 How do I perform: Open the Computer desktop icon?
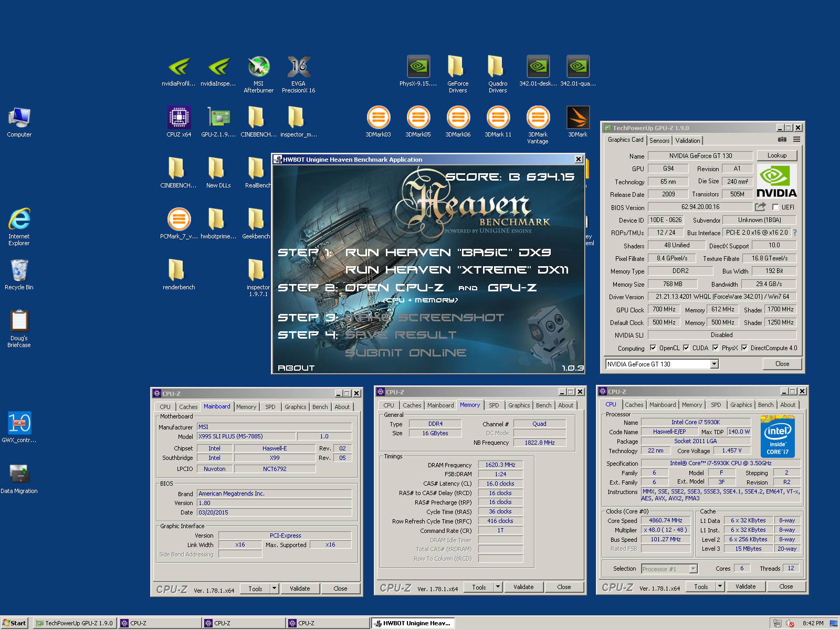click(19, 122)
